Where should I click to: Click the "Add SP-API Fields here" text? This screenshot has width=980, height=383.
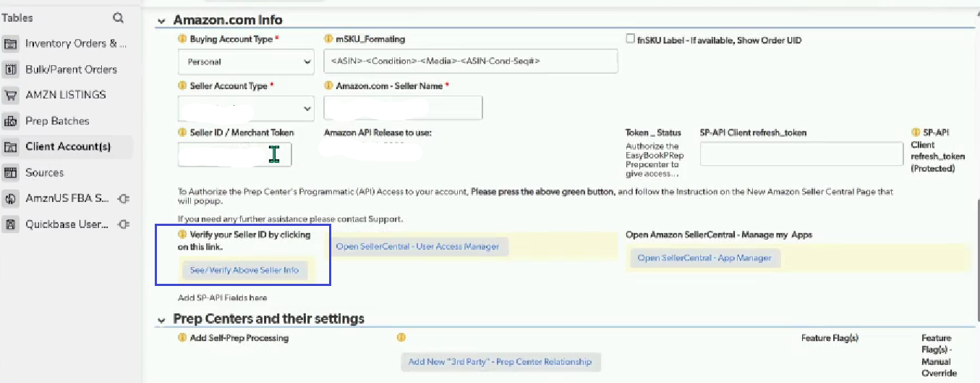(x=223, y=298)
